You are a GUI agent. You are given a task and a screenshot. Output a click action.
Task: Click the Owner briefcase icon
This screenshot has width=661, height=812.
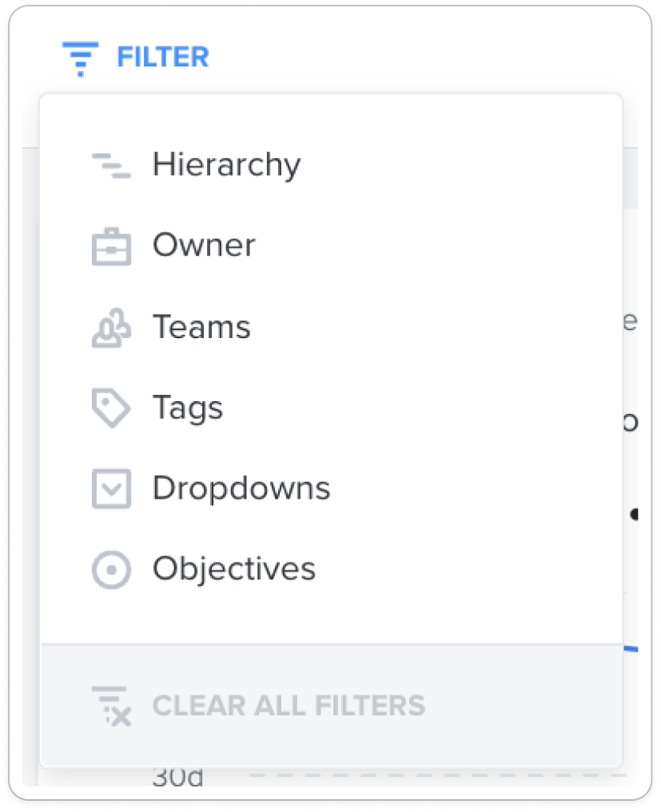(x=111, y=246)
